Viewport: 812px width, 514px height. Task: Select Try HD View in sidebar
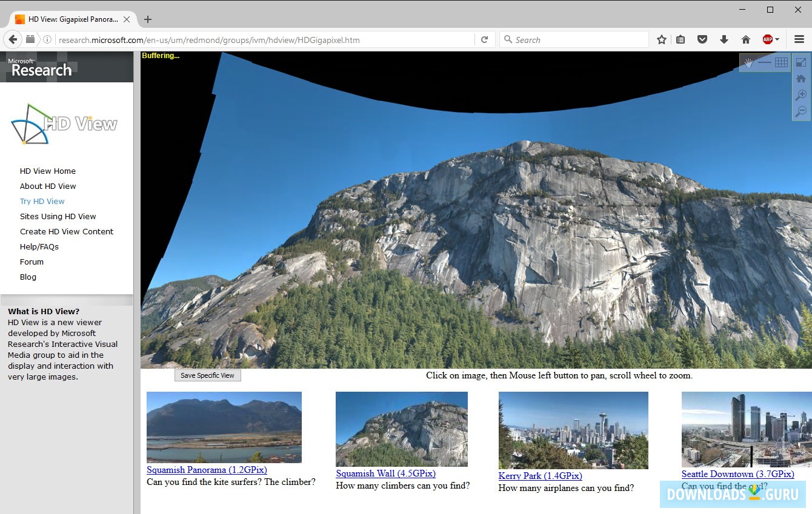pos(42,202)
